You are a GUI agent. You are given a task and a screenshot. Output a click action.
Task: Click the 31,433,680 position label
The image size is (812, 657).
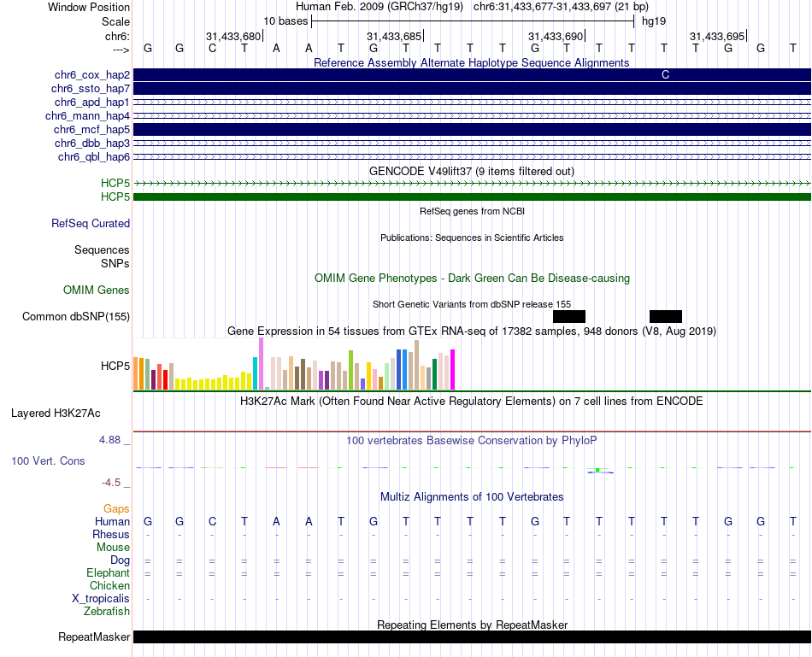click(233, 36)
